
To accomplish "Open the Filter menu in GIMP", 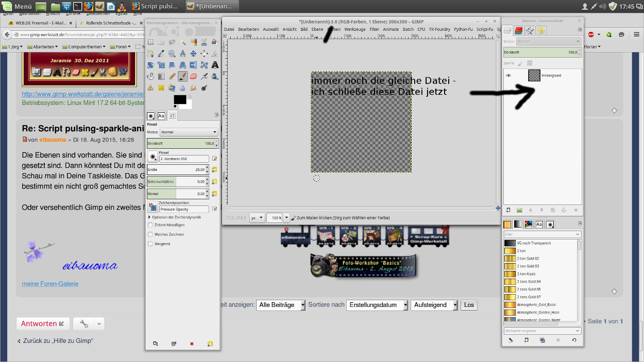I will click(x=374, y=29).
